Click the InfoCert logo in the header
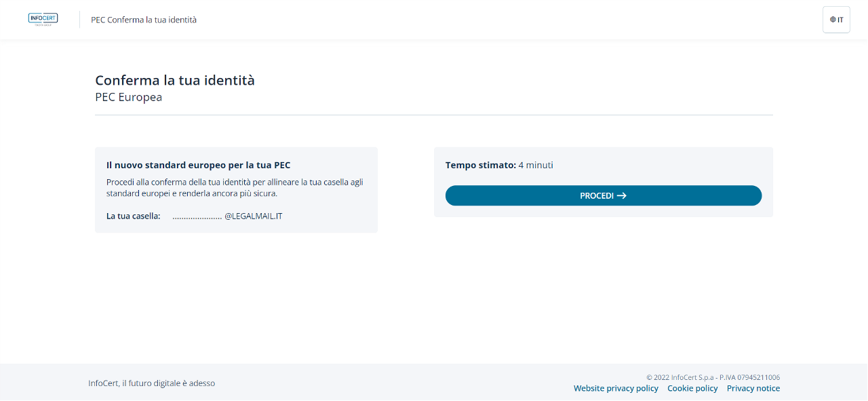Viewport: 868px width, 401px height. tap(43, 19)
